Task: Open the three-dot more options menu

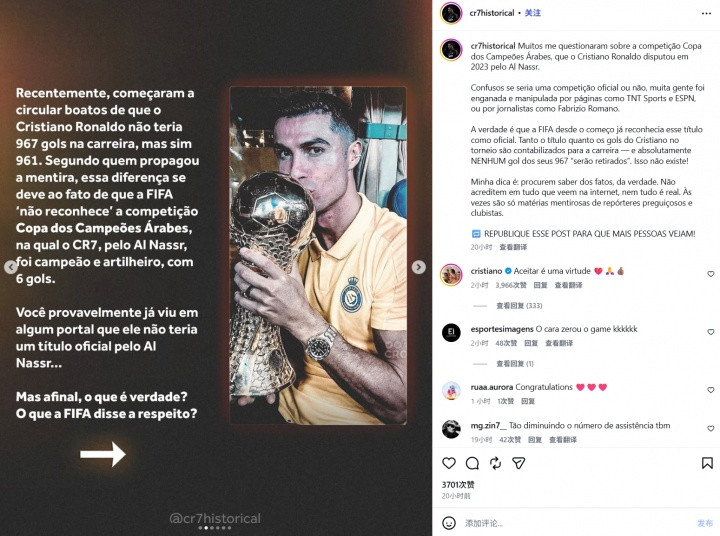Action: [x=706, y=13]
